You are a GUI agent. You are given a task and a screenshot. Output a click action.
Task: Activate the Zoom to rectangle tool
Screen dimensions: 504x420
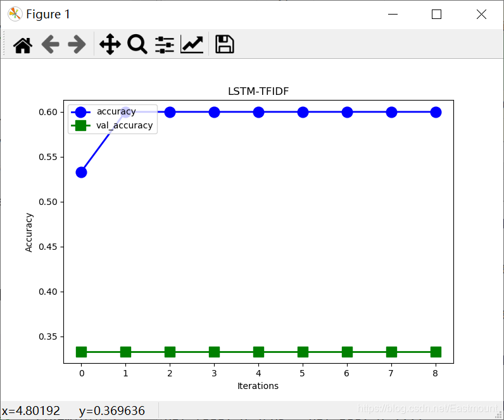pyautogui.click(x=137, y=44)
